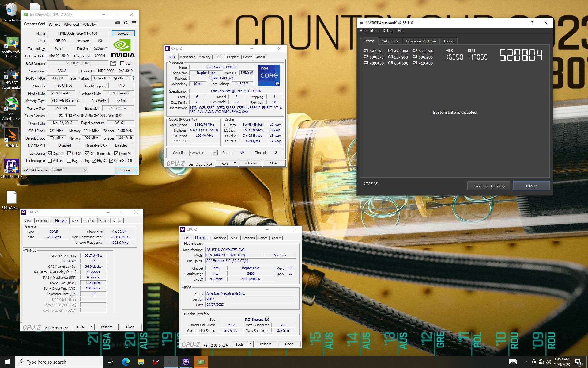The image size is (588, 368).
Task: Click the NVIDIA logo in GPU-Z
Action: tap(123, 48)
